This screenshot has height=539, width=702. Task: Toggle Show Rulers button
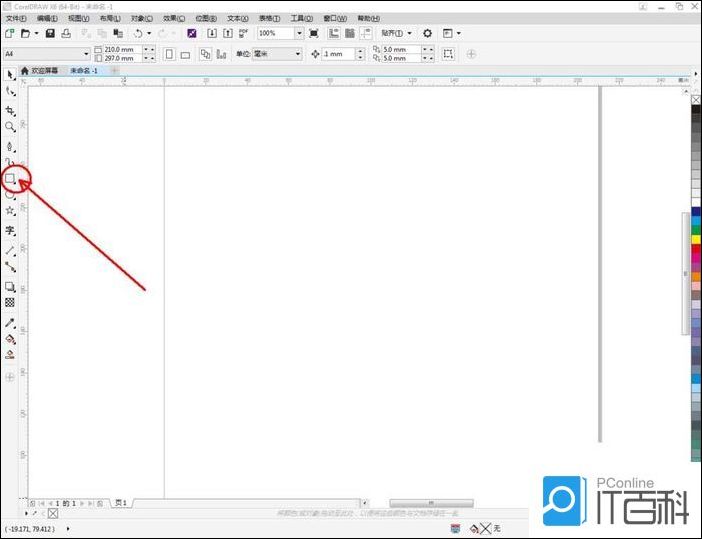[334, 33]
